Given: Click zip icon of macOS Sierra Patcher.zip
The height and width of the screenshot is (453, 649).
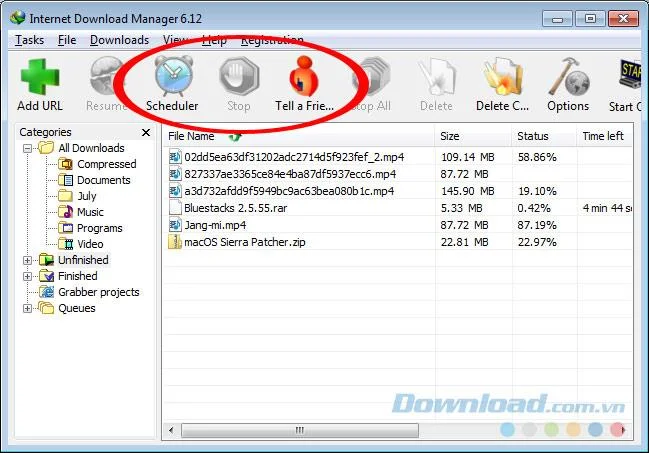Looking at the screenshot, I should point(175,242).
